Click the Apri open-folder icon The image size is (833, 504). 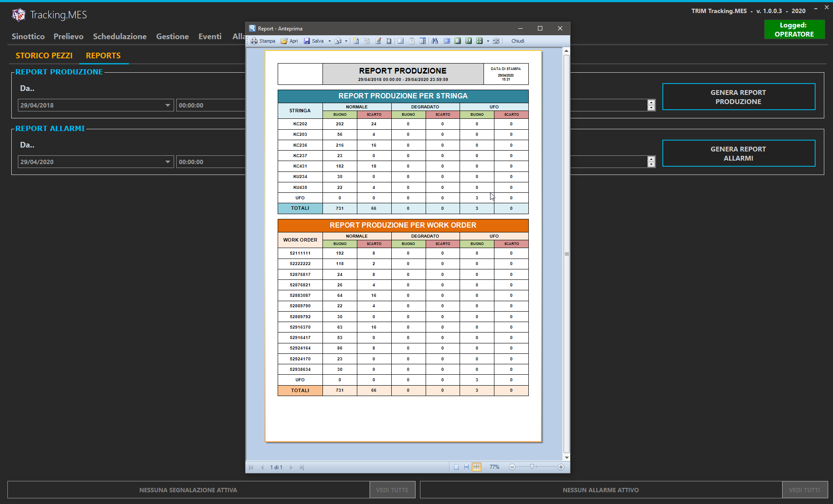(284, 41)
